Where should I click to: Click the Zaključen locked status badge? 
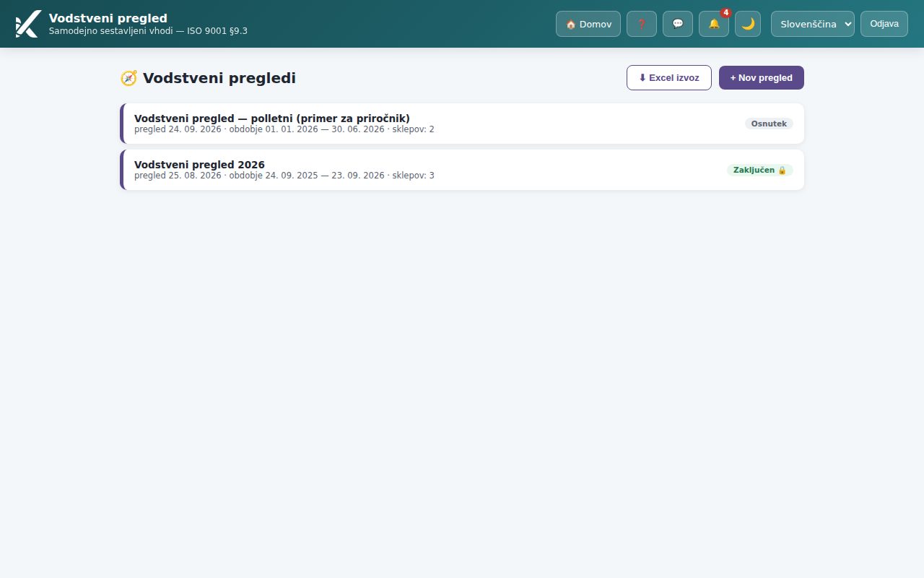click(x=760, y=170)
